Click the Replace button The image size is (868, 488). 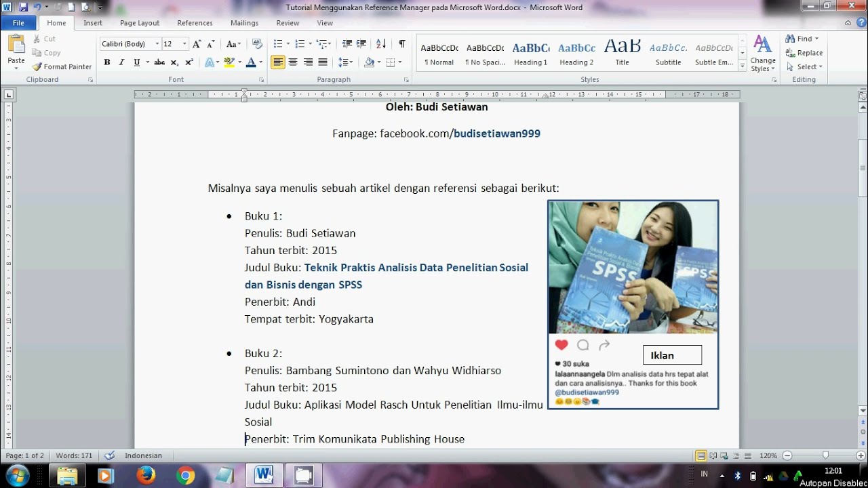coord(804,53)
